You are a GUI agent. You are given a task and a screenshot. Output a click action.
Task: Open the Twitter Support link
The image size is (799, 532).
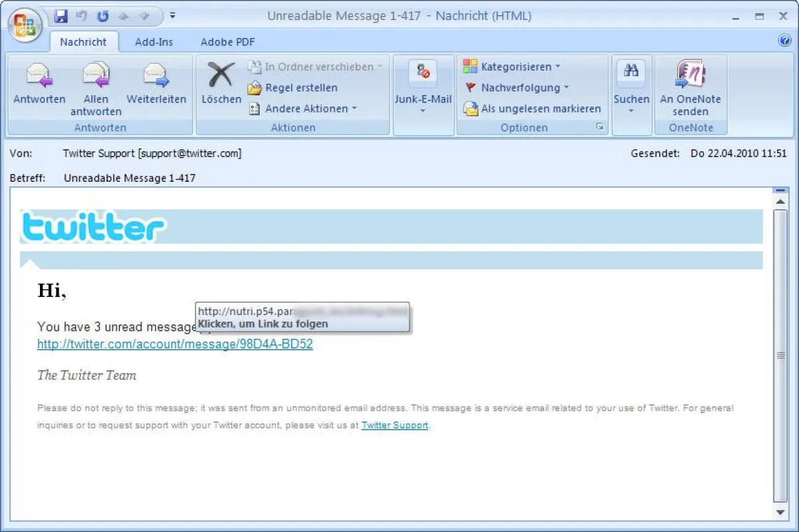pos(394,425)
